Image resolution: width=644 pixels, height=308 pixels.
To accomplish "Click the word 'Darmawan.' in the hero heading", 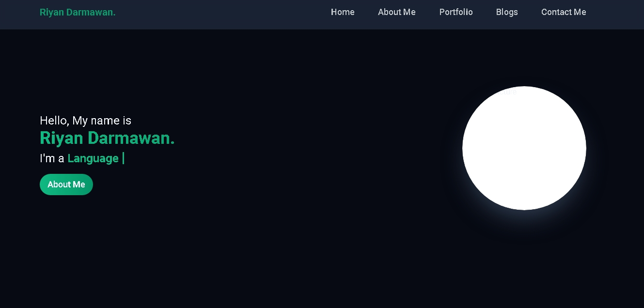I will pos(131,139).
